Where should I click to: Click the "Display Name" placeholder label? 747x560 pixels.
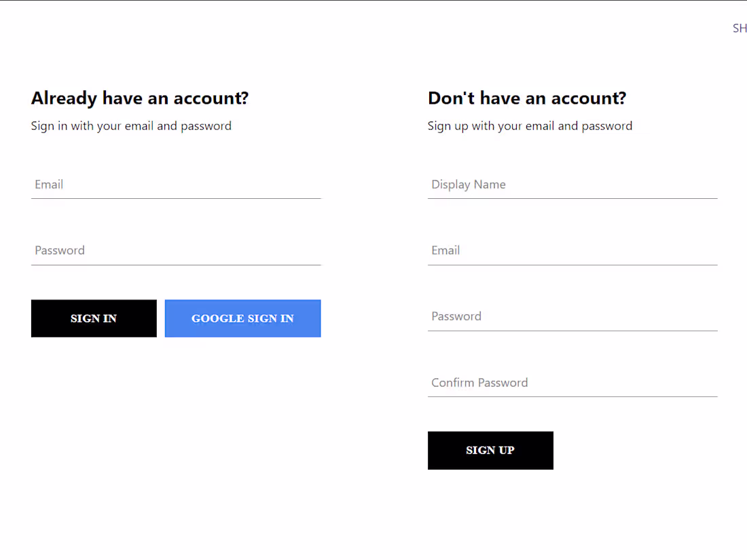[469, 185]
